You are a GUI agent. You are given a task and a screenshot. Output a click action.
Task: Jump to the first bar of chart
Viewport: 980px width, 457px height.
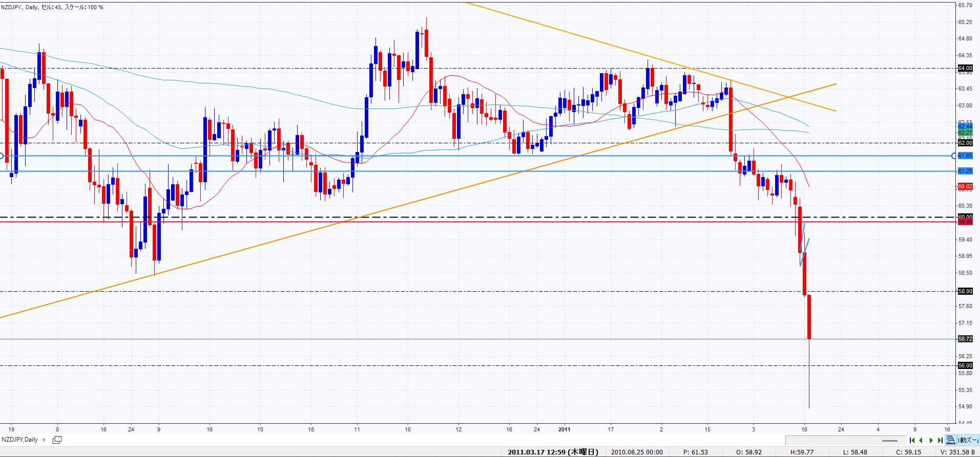click(912, 440)
